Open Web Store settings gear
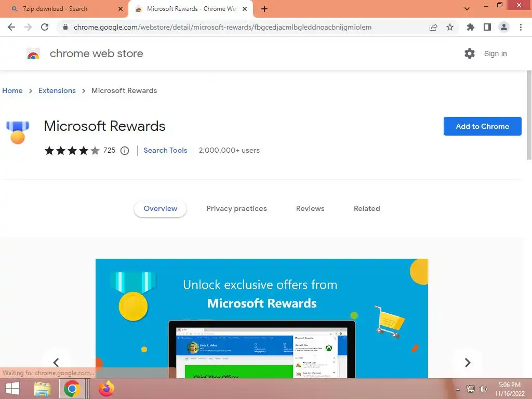The height and width of the screenshot is (399, 532). [470, 54]
